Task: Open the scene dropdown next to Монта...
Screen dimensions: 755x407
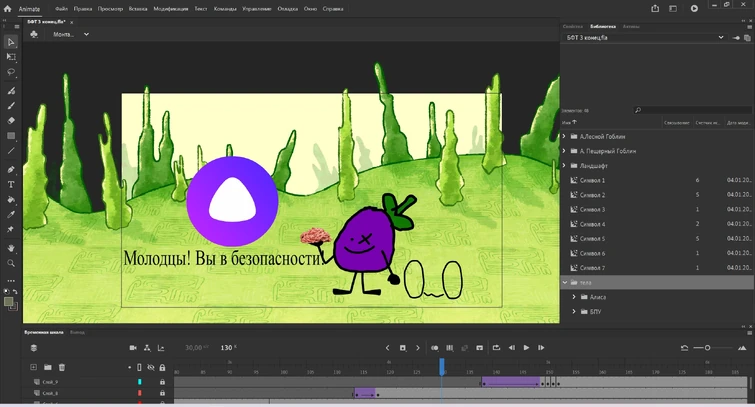Action: [x=86, y=34]
